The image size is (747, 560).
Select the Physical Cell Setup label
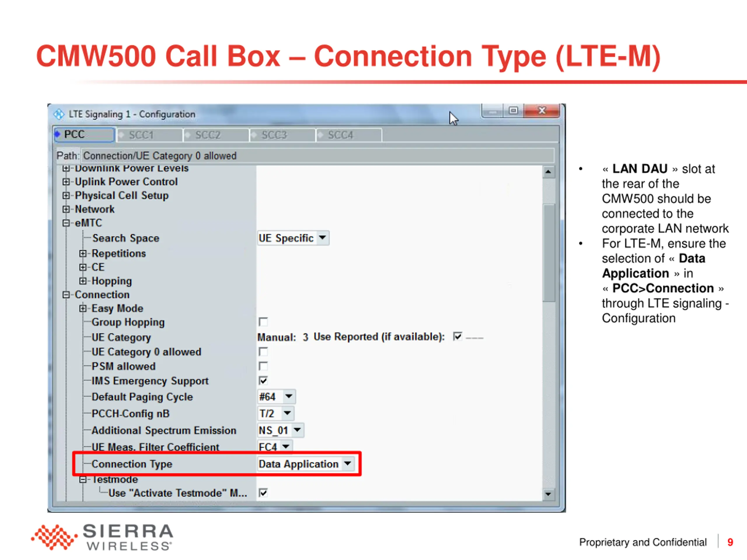(122, 195)
